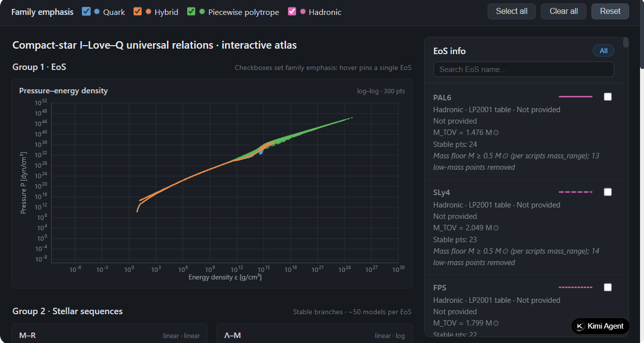Click the FPS dotted line swatch
Screen dimensions: 644x343
pyautogui.click(x=575, y=287)
